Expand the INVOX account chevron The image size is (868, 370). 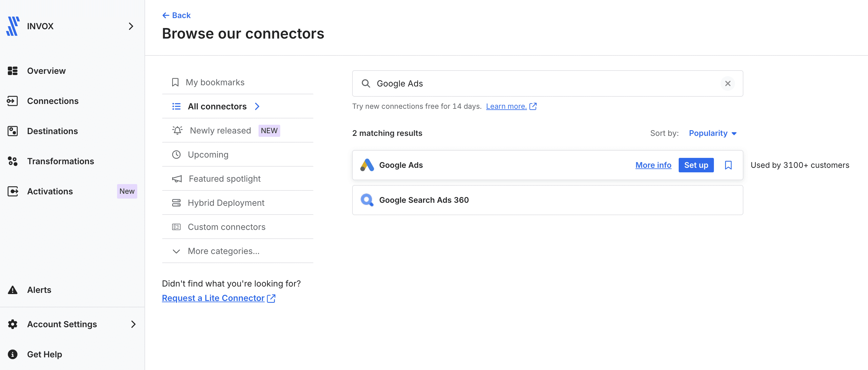tap(131, 26)
